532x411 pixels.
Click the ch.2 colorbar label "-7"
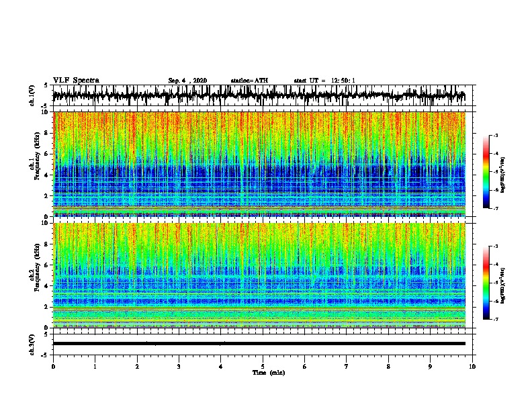(x=496, y=319)
